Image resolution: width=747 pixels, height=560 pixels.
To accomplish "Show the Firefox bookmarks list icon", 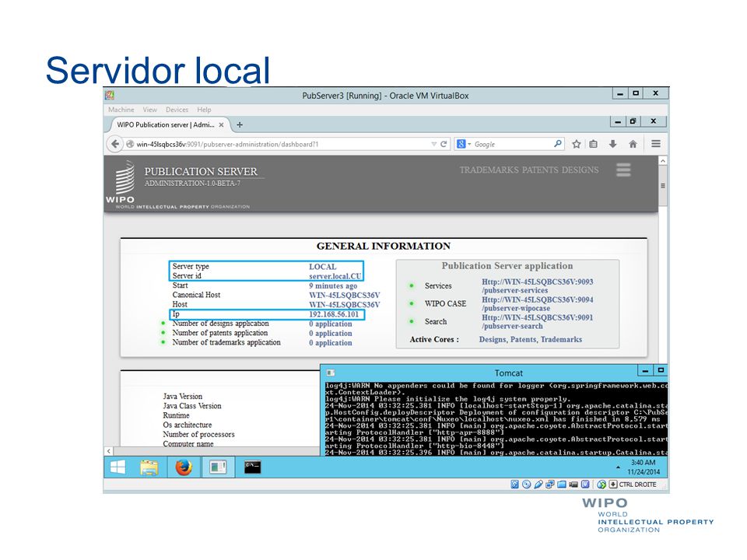I will pos(594,144).
